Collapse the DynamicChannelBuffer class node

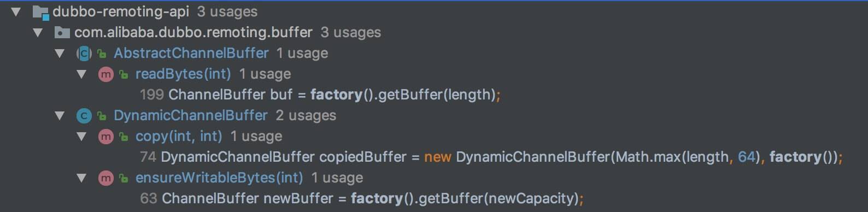point(60,115)
